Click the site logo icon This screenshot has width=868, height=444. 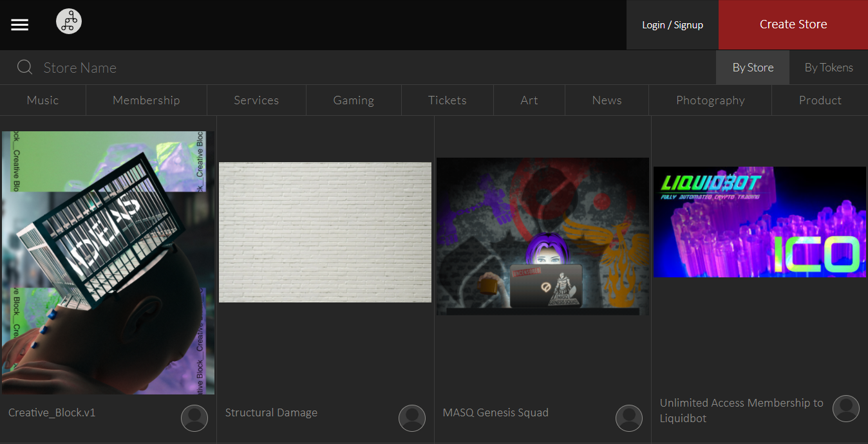tap(69, 21)
